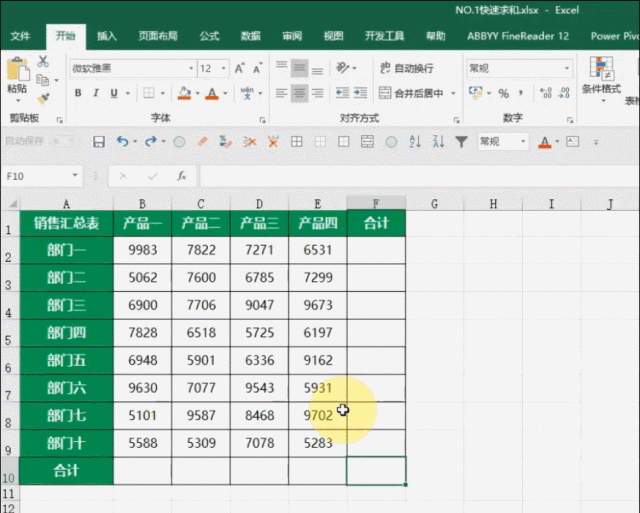Click the Increase Font Size icon
This screenshot has height=513, width=640.
238,69
